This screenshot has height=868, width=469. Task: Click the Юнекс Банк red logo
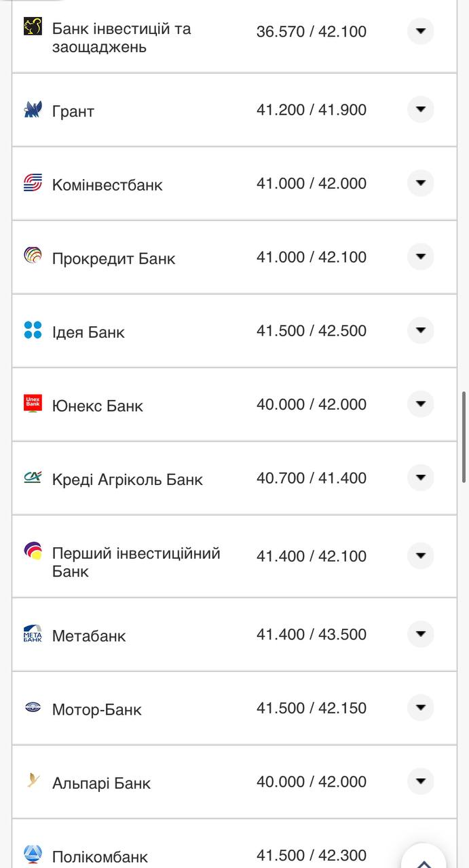[x=33, y=403]
